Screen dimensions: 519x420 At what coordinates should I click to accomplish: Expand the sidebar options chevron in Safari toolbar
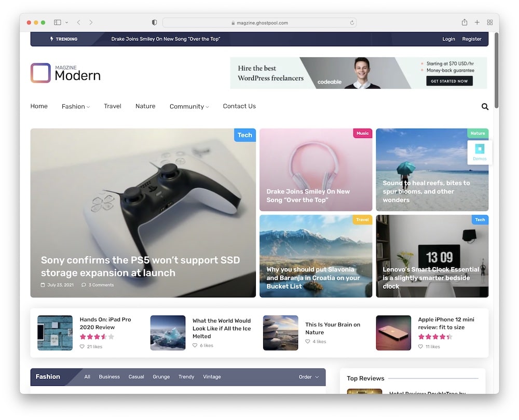coord(66,22)
